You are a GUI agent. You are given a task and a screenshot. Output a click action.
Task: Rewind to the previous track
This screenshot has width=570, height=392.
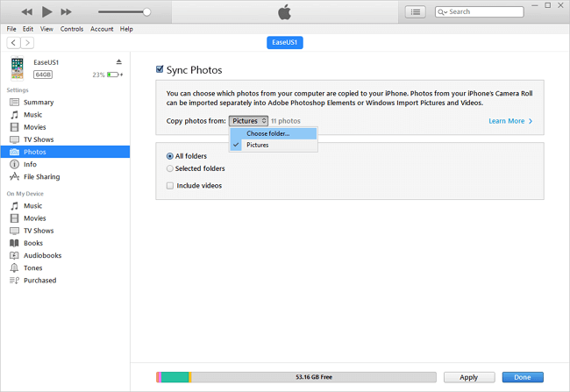point(26,11)
